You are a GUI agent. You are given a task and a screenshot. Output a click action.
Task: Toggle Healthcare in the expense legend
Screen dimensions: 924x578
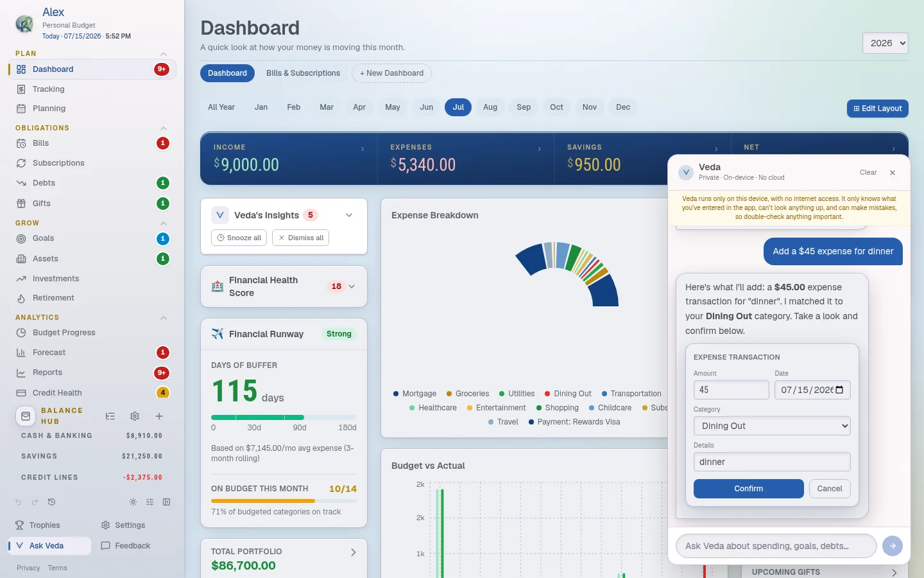[x=433, y=408]
